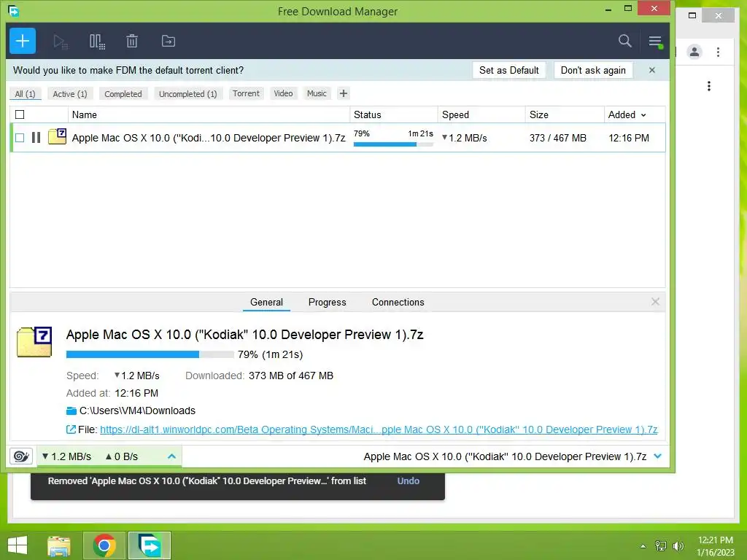Screen dimensions: 747x560
Task: Click the file name in the bottom status bar
Action: 505,456
